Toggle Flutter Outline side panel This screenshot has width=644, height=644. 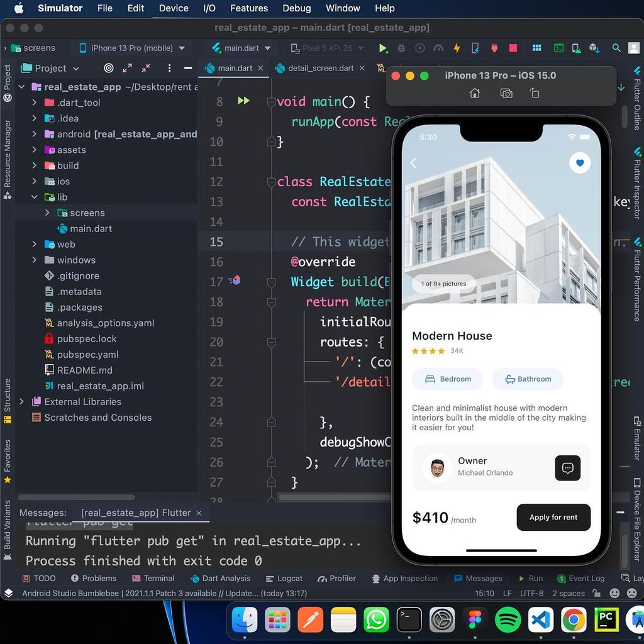point(636,99)
